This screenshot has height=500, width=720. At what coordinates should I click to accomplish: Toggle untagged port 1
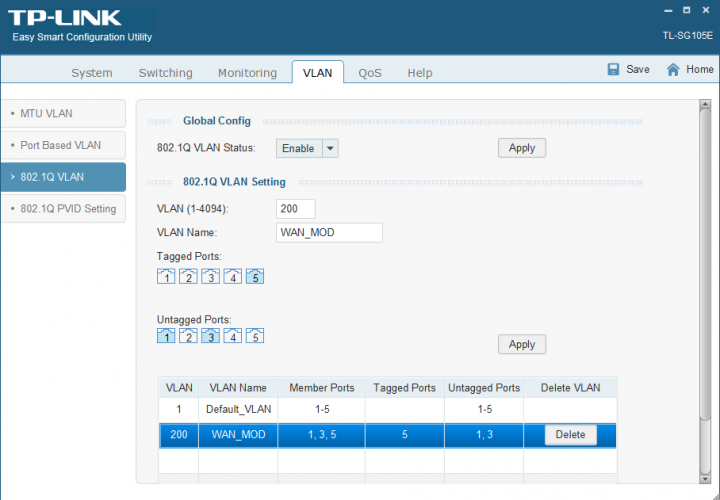click(166, 336)
